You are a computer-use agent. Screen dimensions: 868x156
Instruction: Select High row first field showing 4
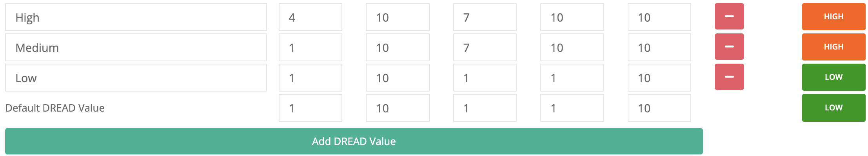311,17
